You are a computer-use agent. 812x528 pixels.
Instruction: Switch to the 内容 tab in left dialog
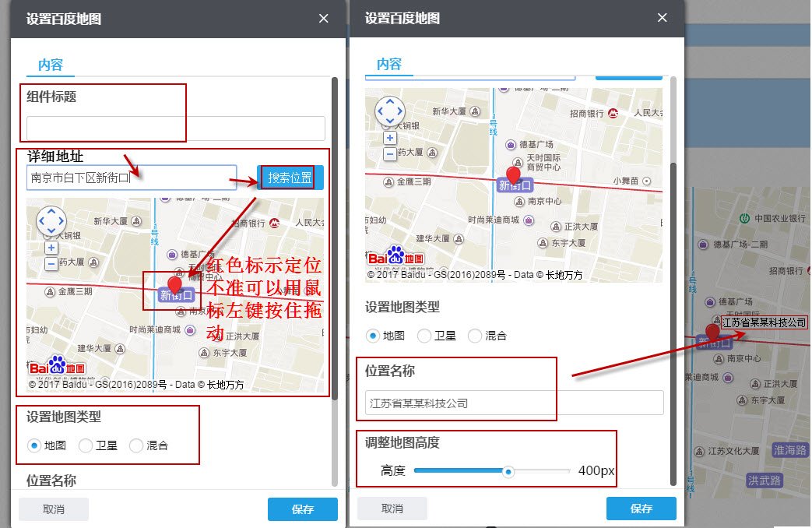50,66
